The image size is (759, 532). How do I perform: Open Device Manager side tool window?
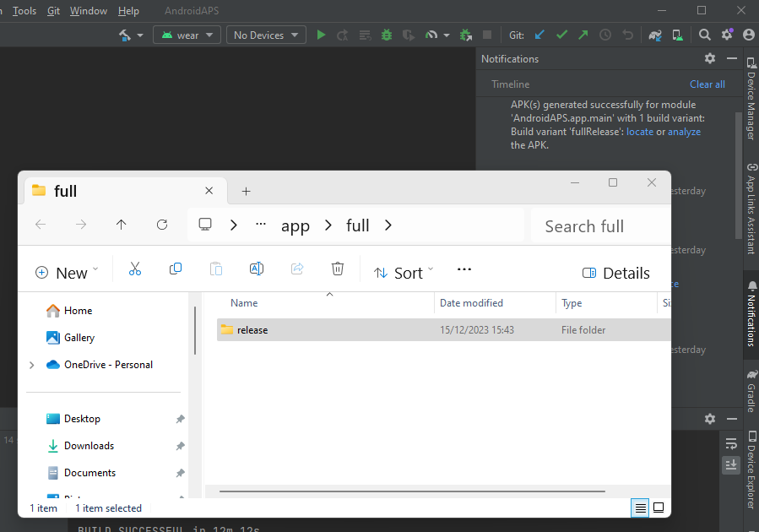click(x=751, y=99)
